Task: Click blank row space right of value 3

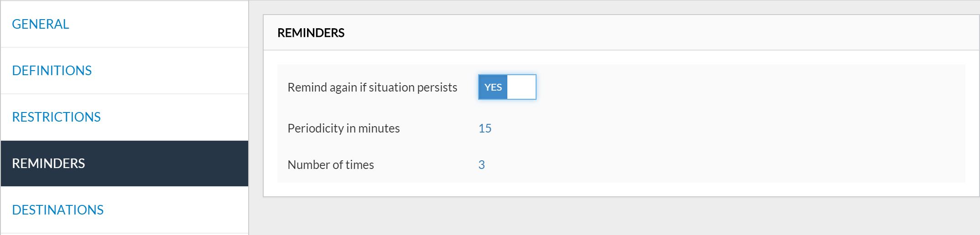Action: coord(730,165)
